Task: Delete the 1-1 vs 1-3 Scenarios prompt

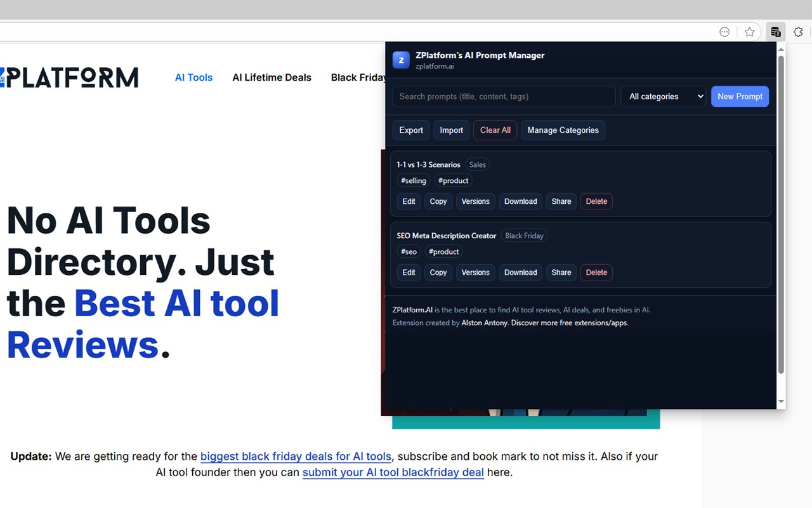Action: click(x=596, y=201)
